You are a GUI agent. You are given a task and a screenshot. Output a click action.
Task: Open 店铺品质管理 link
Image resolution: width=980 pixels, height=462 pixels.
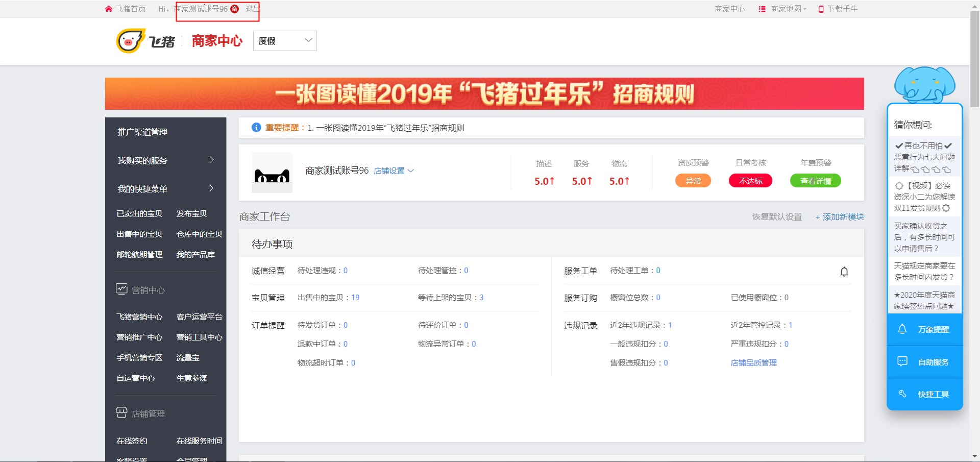click(753, 362)
